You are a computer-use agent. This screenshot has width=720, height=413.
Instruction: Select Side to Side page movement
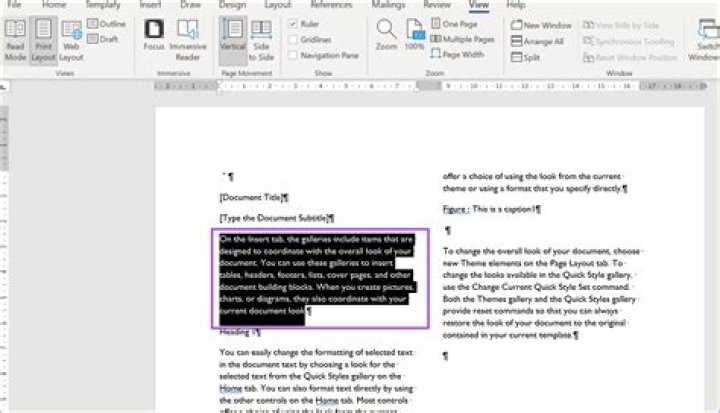pyautogui.click(x=261, y=40)
